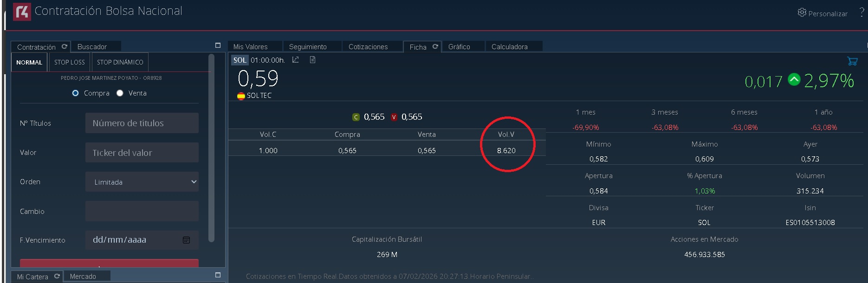Open the document icon next to SOL

coord(312,60)
